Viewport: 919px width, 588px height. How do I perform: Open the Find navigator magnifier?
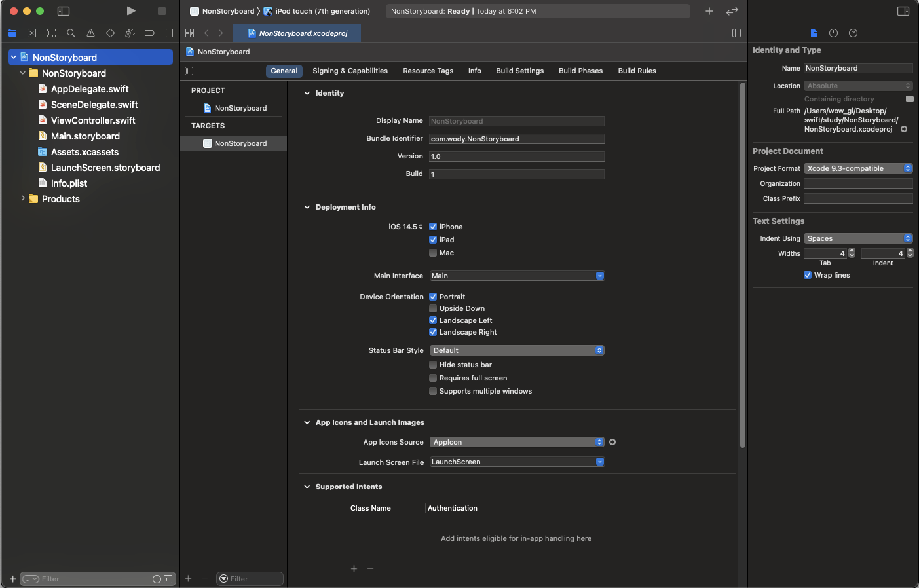[71, 33]
